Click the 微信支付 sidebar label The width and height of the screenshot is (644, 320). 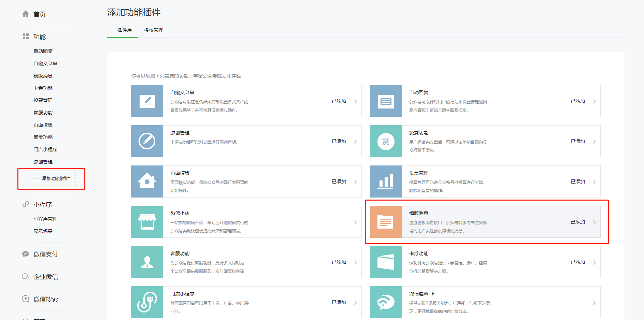point(46,254)
